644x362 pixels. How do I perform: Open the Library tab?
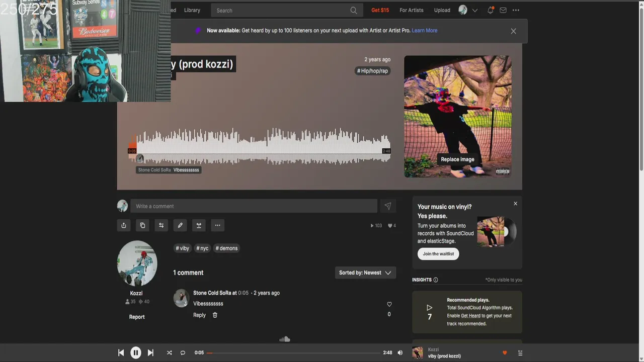tap(192, 10)
